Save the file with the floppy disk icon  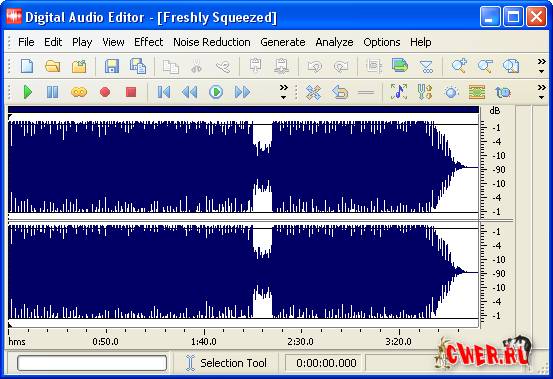click(x=112, y=66)
